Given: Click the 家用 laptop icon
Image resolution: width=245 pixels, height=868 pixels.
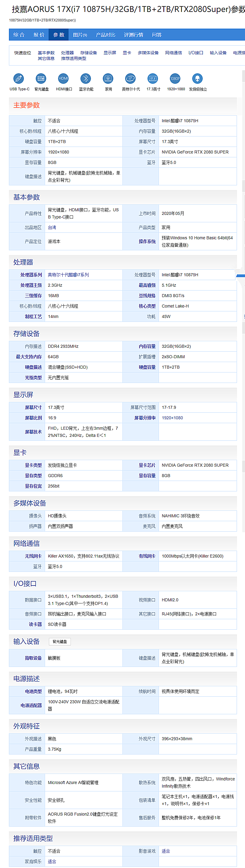Looking at the screenshot, I should tap(108, 78).
